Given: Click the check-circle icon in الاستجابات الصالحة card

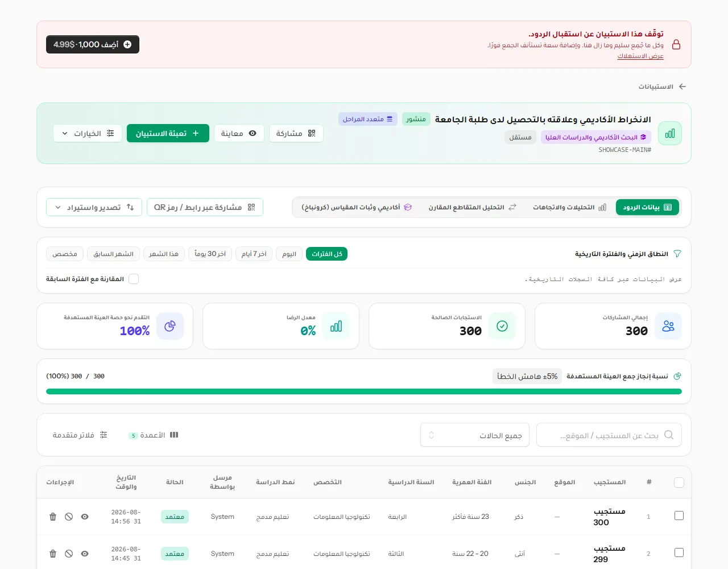Looking at the screenshot, I should coord(502,326).
